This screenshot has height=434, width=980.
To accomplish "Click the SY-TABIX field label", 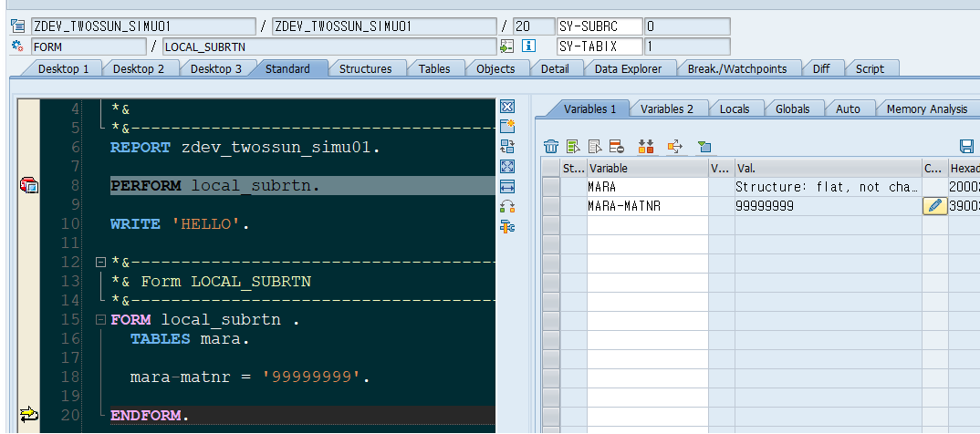I will (x=599, y=46).
